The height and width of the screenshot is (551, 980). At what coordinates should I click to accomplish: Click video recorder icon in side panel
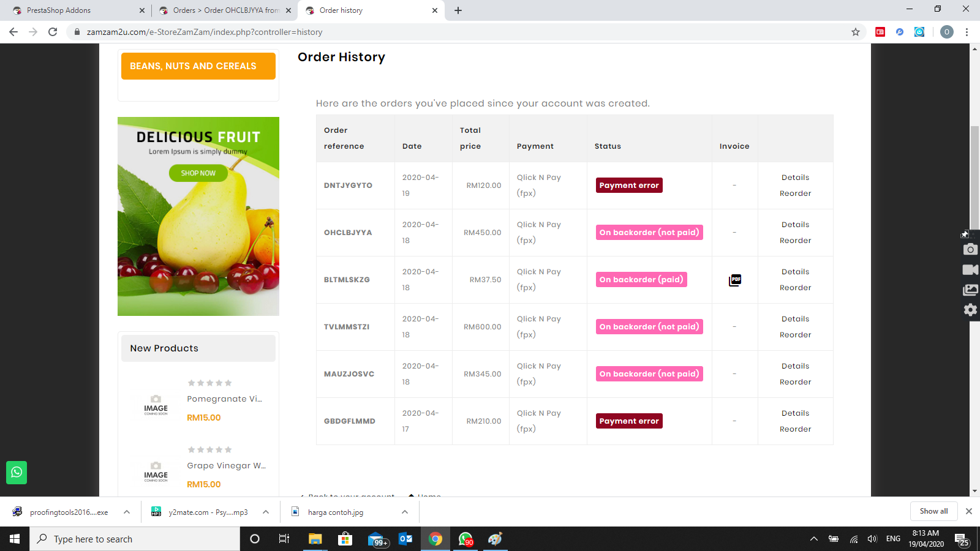(x=970, y=269)
